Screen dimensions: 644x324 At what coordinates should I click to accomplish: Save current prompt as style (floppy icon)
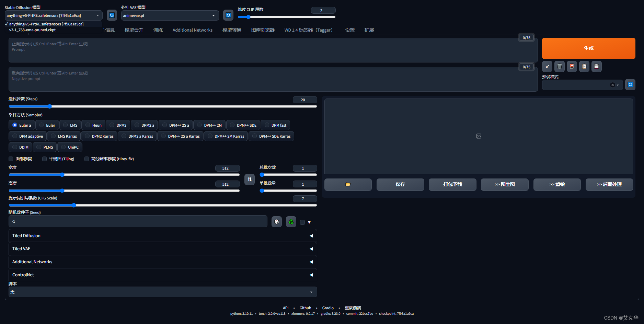[x=597, y=66]
